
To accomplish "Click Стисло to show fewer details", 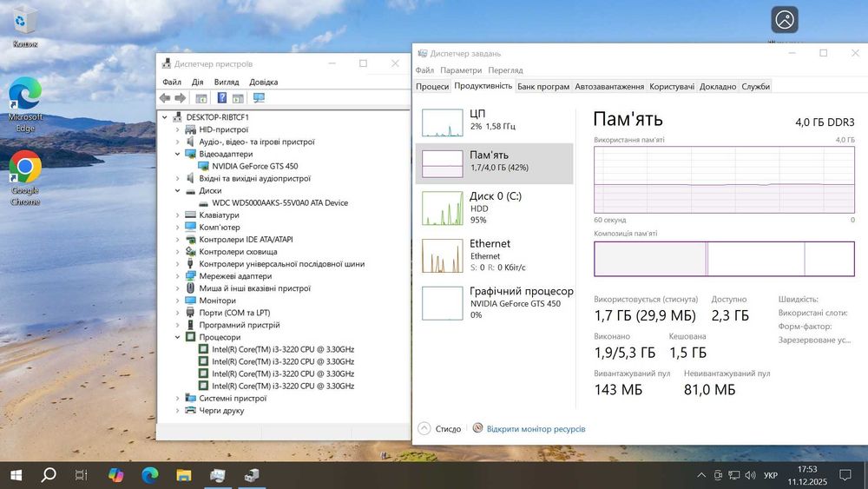I will (x=440, y=429).
